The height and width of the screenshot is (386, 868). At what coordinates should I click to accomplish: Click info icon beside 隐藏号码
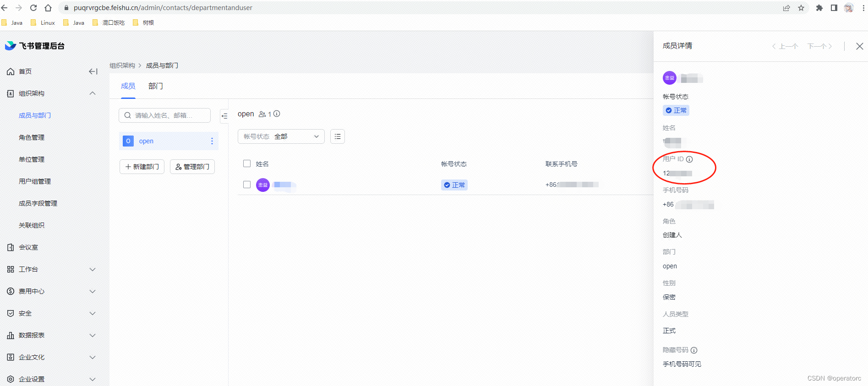[694, 350]
